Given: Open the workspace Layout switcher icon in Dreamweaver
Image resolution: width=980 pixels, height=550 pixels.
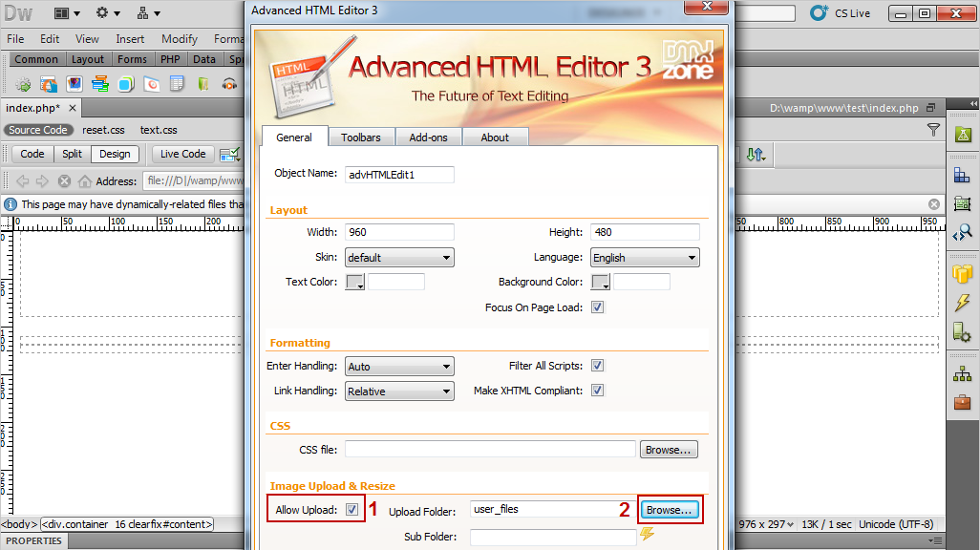Looking at the screenshot, I should [x=67, y=13].
